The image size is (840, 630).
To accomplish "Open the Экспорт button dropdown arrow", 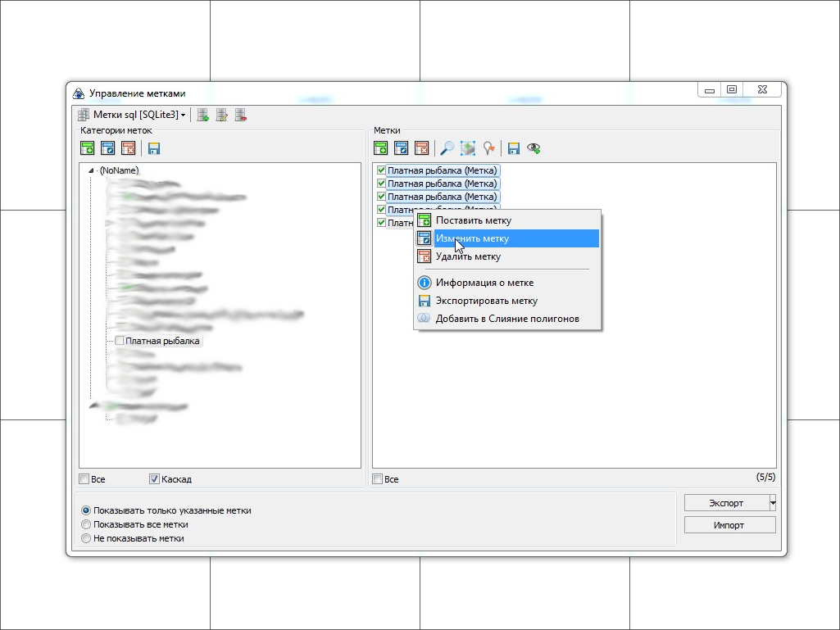I will 772,503.
